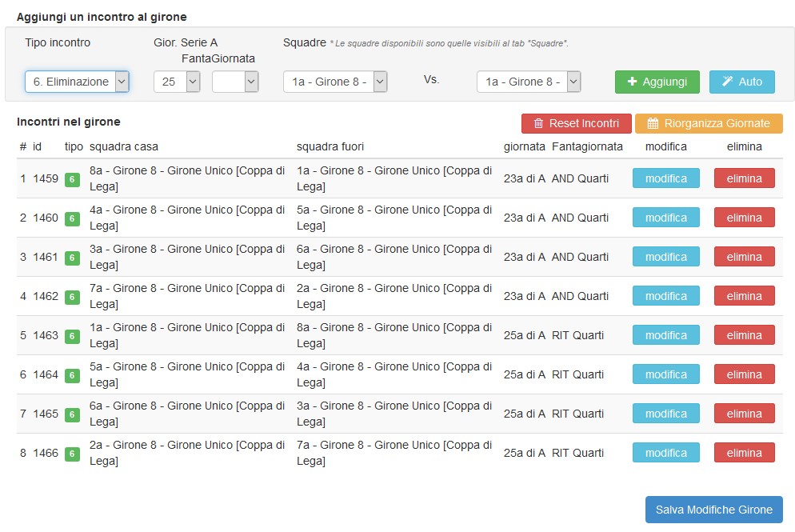Image resolution: width=795 pixels, height=532 pixels.
Task: Click green type badge for match 1462
Action: coord(72,297)
